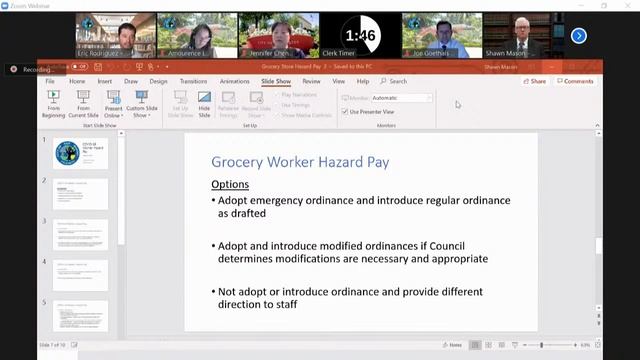
Task: Click the Hide Slide button
Action: pyautogui.click(x=204, y=104)
